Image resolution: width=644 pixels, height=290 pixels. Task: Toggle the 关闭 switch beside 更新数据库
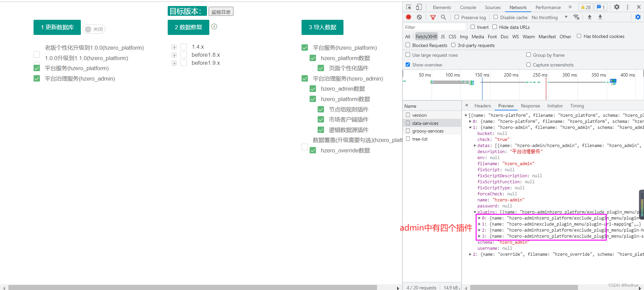coord(94,29)
